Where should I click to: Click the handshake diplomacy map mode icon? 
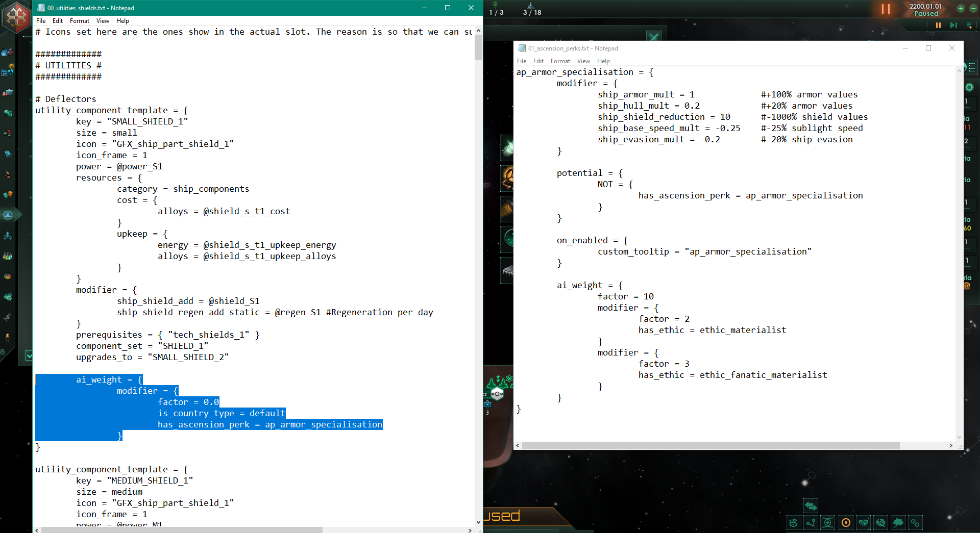click(x=863, y=523)
